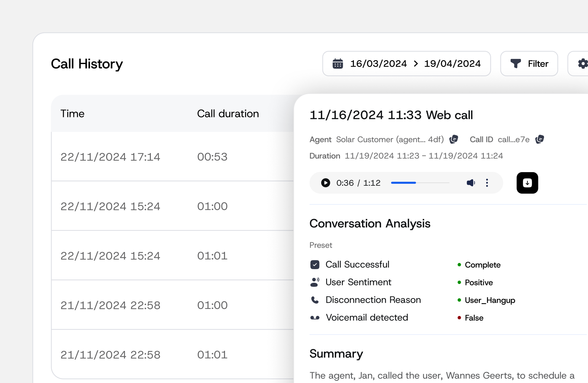This screenshot has width=588, height=383.
Task: Click the Call History heading
Action: pyautogui.click(x=87, y=64)
